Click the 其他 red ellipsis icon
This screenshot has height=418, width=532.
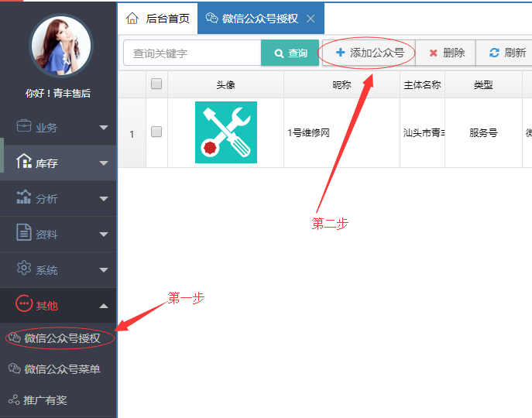pos(24,303)
